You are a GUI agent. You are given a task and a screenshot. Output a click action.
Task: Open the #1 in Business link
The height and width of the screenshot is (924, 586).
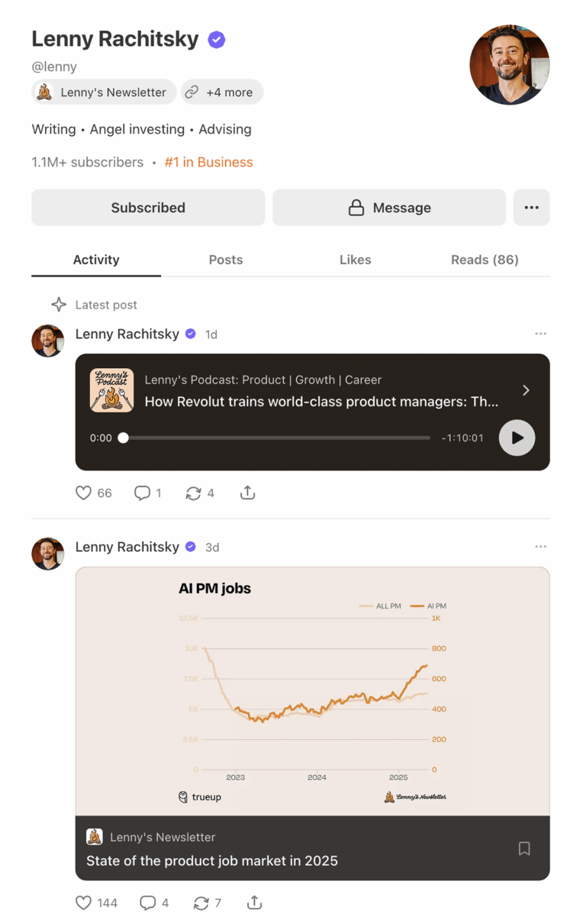pos(208,162)
